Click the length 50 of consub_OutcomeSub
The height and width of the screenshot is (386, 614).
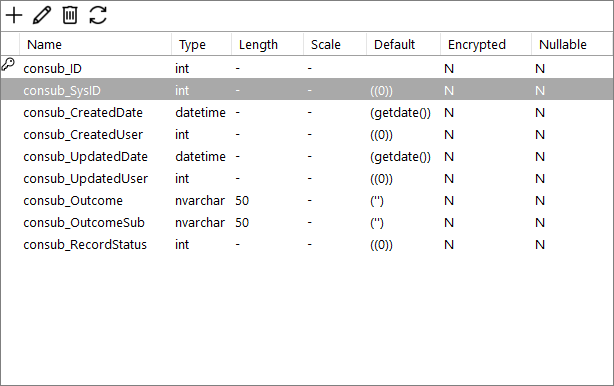[x=242, y=222]
